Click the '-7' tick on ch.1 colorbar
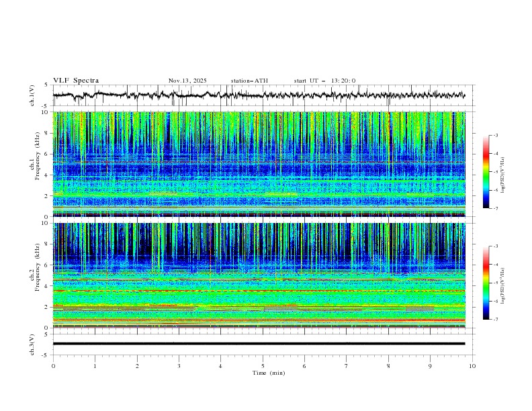Screen dimensions: 532x411 click(x=495, y=208)
